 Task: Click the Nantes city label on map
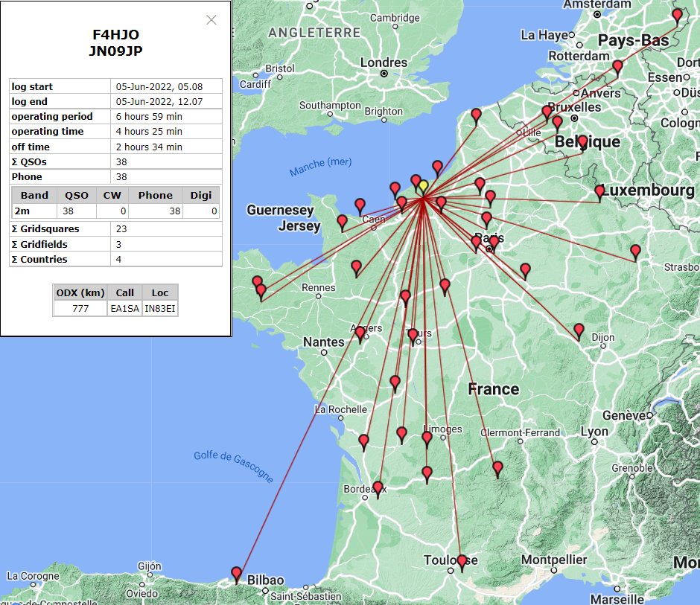(x=324, y=342)
